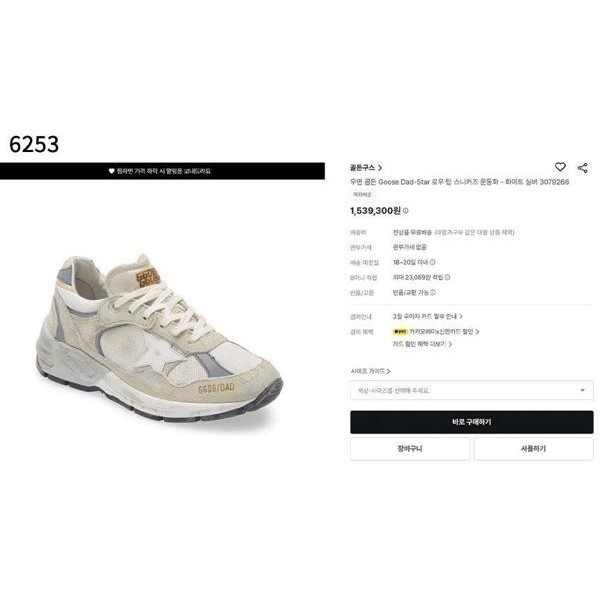Click the 바로 구매하기 button

[x=471, y=422]
